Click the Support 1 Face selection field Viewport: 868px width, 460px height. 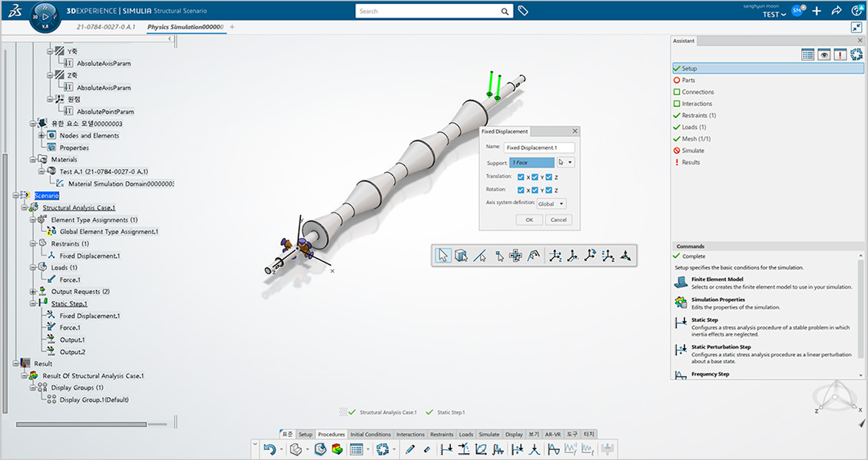[532, 163]
